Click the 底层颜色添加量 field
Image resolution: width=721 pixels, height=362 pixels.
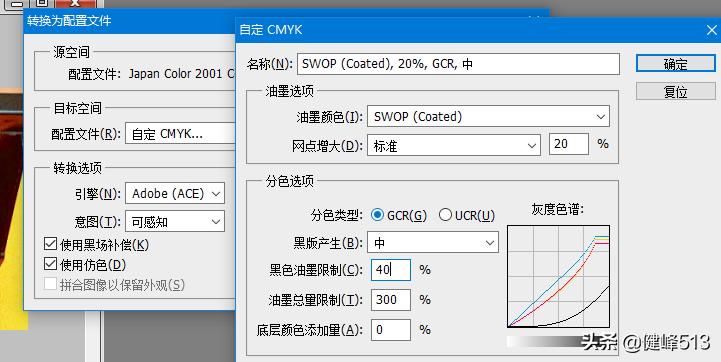click(390, 330)
